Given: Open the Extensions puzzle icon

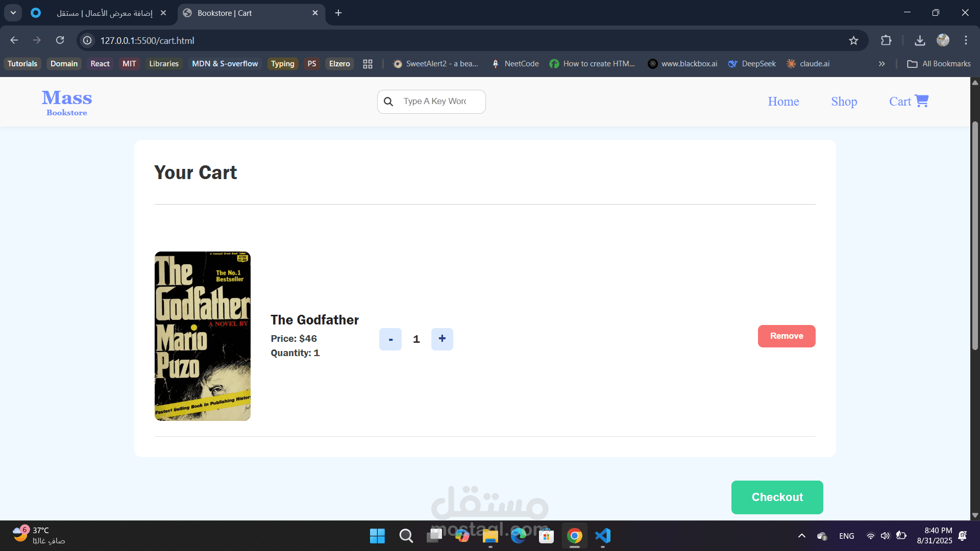Looking at the screenshot, I should pos(886,40).
